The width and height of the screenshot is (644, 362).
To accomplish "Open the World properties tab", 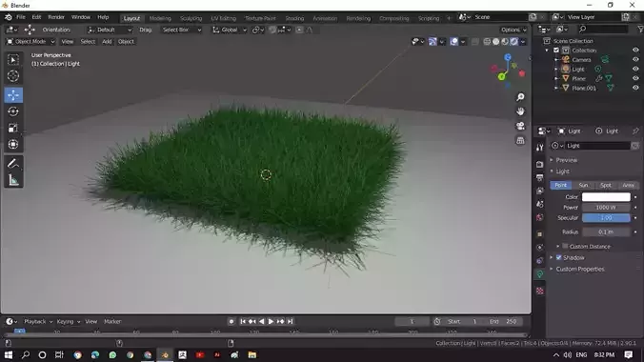I will click(x=539, y=217).
